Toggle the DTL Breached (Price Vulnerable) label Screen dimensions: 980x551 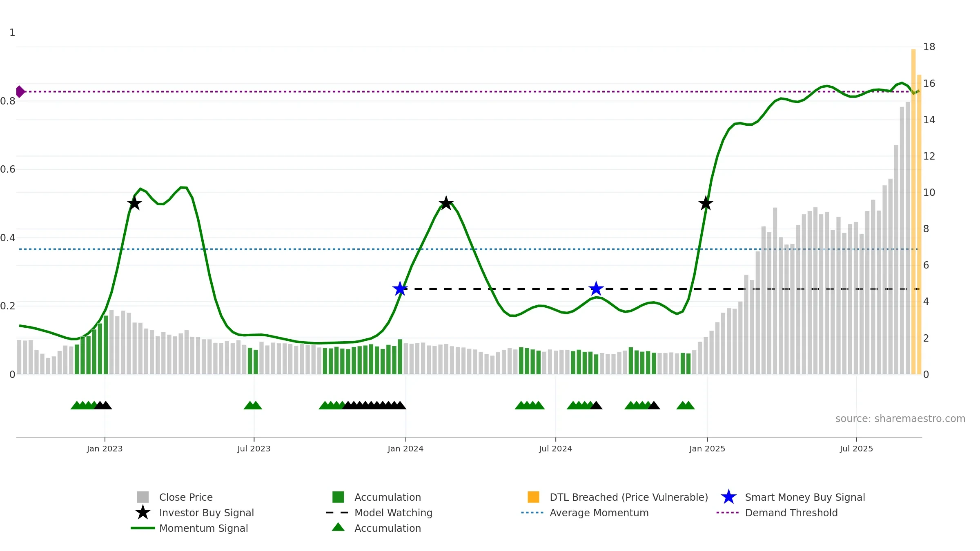click(629, 497)
